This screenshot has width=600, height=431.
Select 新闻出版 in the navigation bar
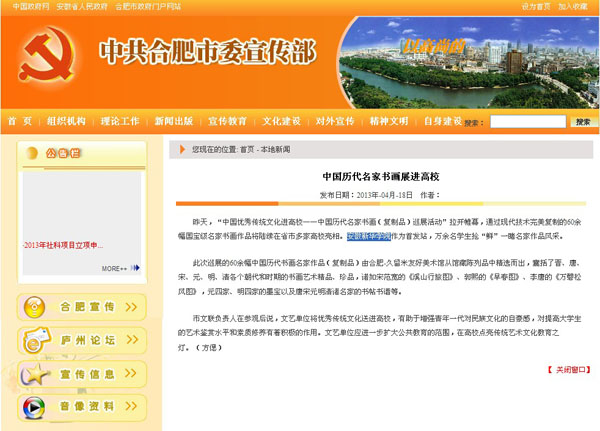173,121
